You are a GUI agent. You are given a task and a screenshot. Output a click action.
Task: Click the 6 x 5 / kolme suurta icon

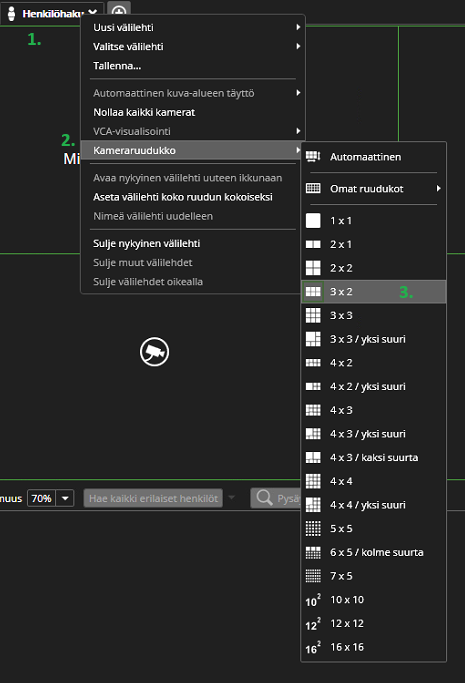point(313,552)
